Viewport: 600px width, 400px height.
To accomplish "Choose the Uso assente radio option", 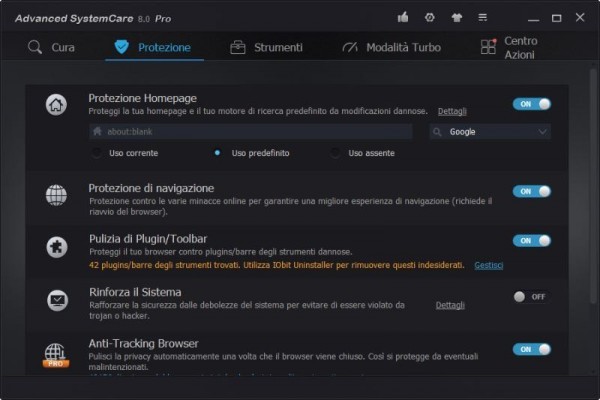I will click(335, 153).
